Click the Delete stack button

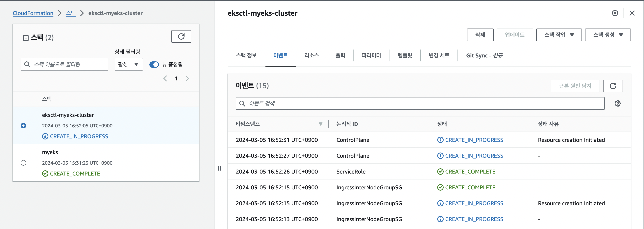(480, 35)
